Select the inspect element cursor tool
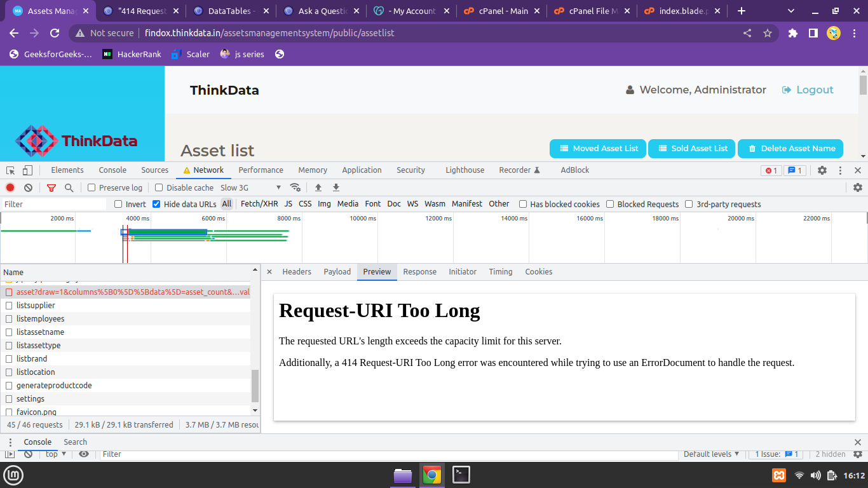This screenshot has height=488, width=868. [x=10, y=170]
